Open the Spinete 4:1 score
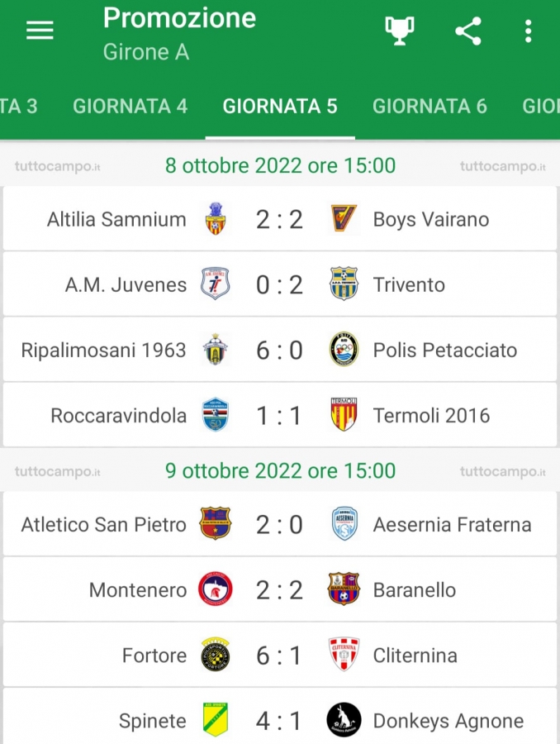The image size is (560, 744). coord(279,721)
